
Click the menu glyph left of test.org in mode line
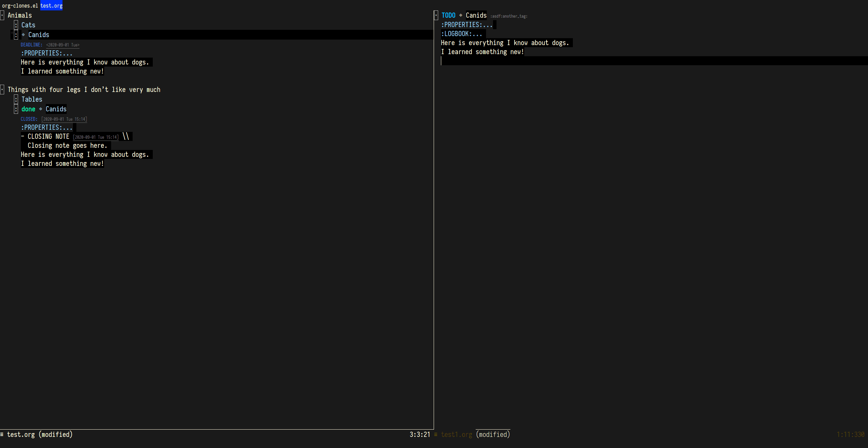2,434
